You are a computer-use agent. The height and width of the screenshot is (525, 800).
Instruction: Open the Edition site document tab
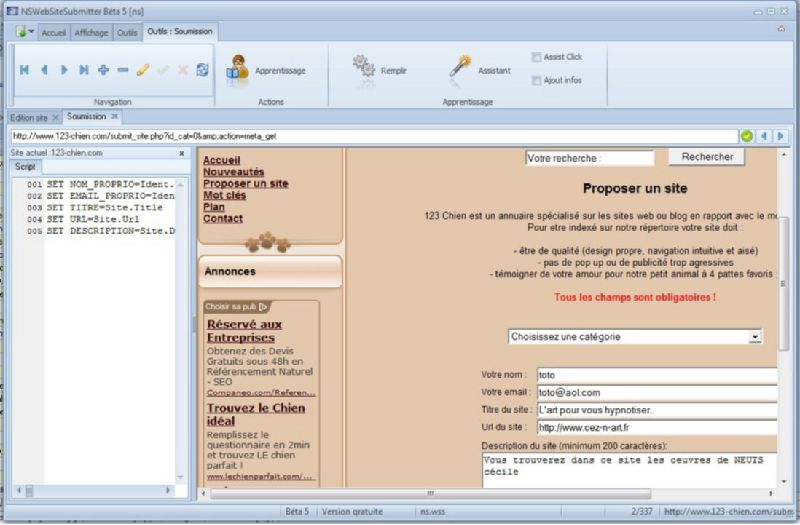(x=29, y=117)
